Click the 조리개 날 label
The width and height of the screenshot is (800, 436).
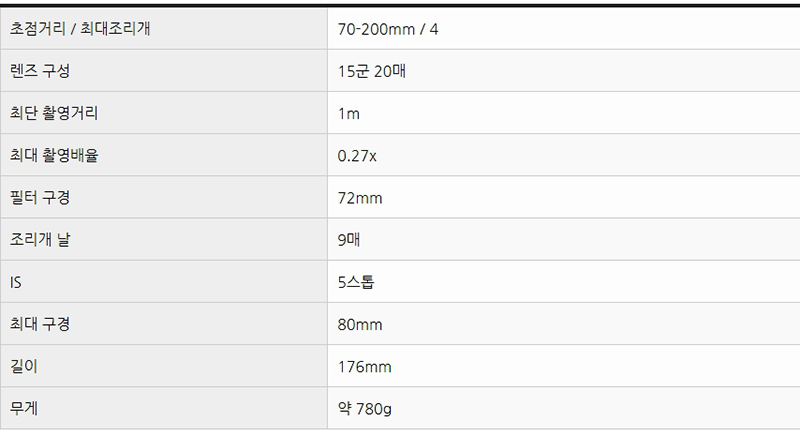click(40, 239)
